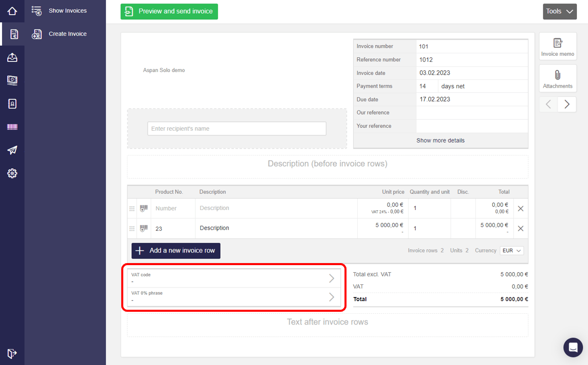Screen dimensions: 588x365
Task: Open Invoice memo panel
Action: [x=558, y=47]
